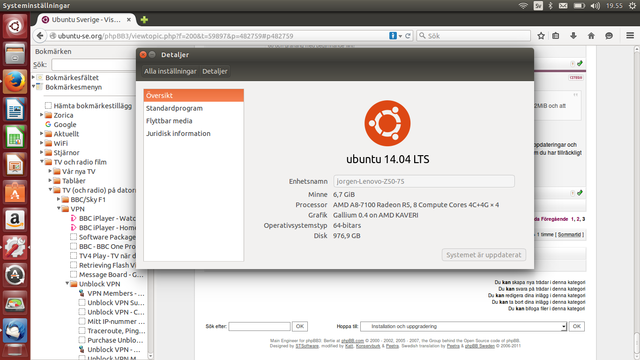Focus the Enhetsnamn device name field
Image resolution: width=640 pixels, height=360 pixels.
[424, 181]
